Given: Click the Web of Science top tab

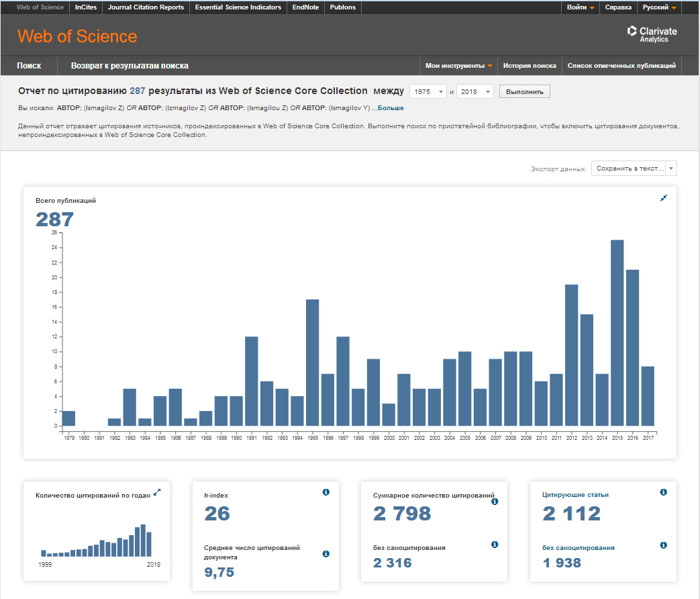Looking at the screenshot, I should tap(40, 7).
